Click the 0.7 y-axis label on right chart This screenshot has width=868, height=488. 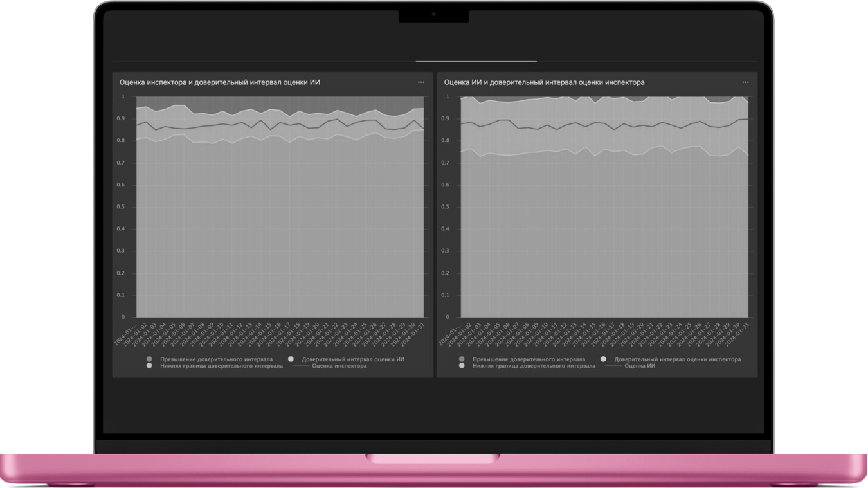point(447,163)
